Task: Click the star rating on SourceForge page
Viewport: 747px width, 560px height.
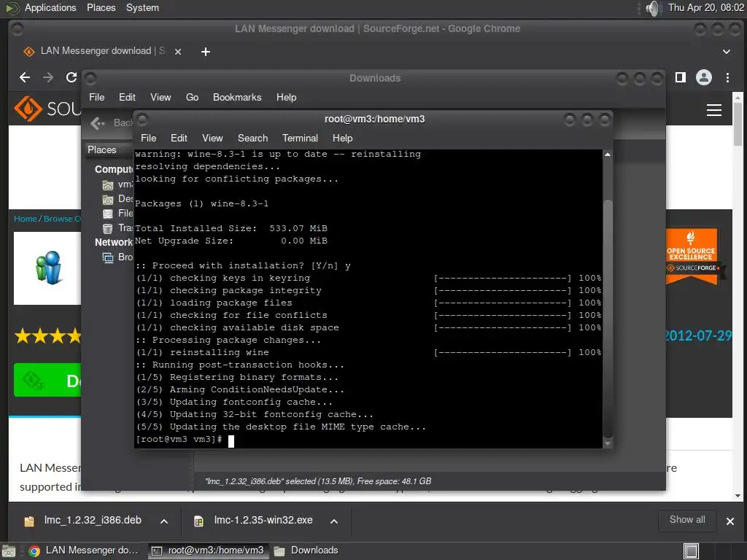Action: pos(47,335)
